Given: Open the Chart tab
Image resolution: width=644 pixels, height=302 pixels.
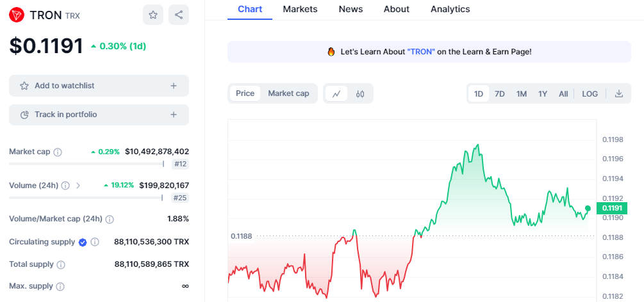Looking at the screenshot, I should [x=250, y=9].
